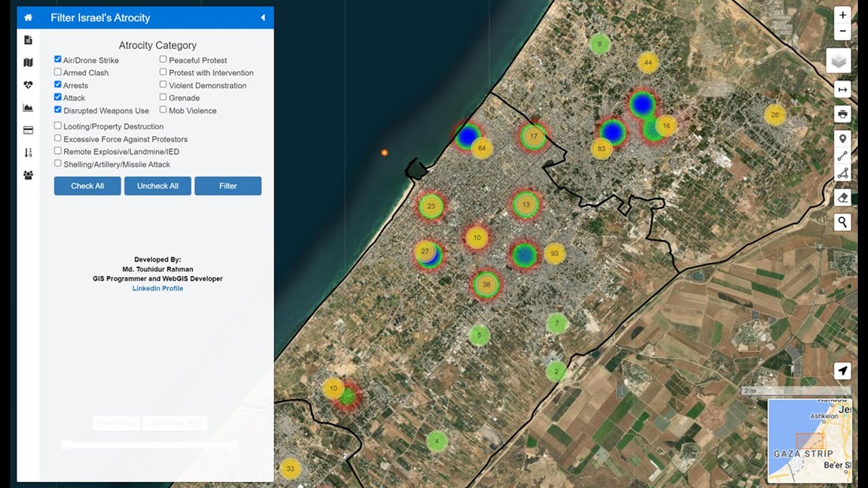Image resolution: width=868 pixels, height=488 pixels.
Task: Select the place marker draw tool
Action: pos(842,139)
